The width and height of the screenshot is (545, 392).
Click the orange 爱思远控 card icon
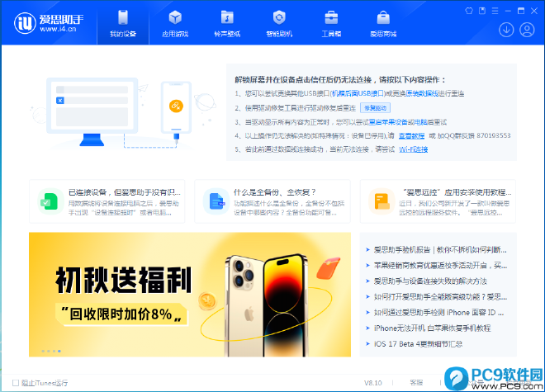pyautogui.click(x=381, y=201)
